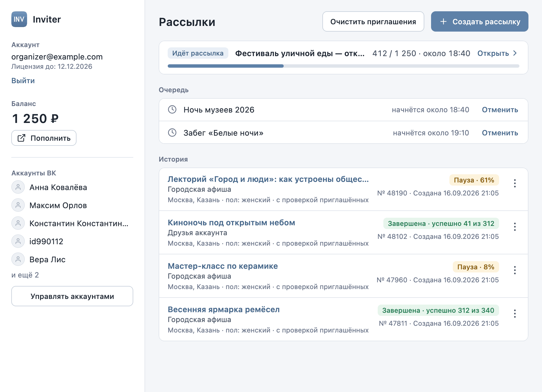Open Весенняя ярмарка ремёсел mailing
542x392 pixels.
point(224,309)
